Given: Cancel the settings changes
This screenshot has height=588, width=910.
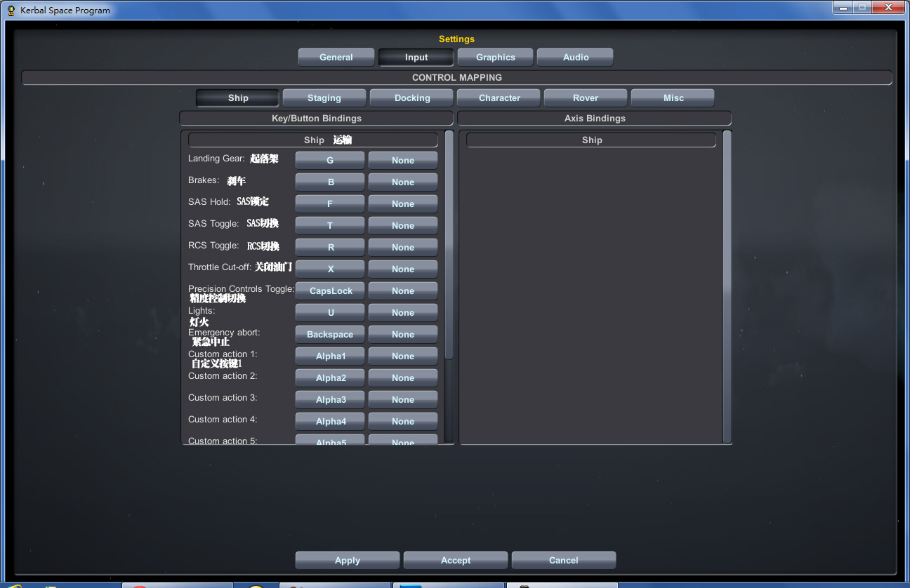Looking at the screenshot, I should click(564, 561).
